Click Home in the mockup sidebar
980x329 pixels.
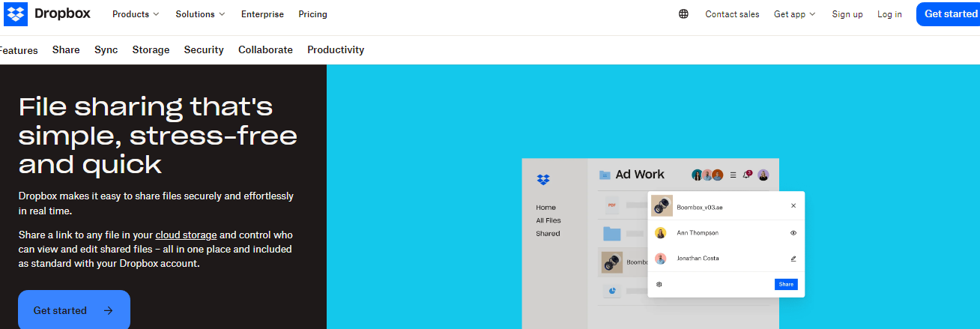[545, 208]
